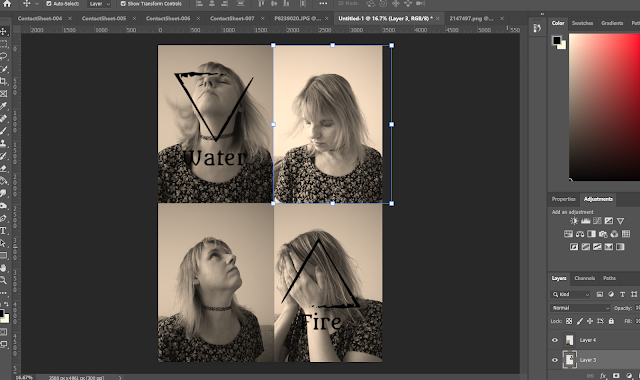The image size is (640, 380).
Task: Add a Channel Mixer adjustment
Action: pos(614,234)
